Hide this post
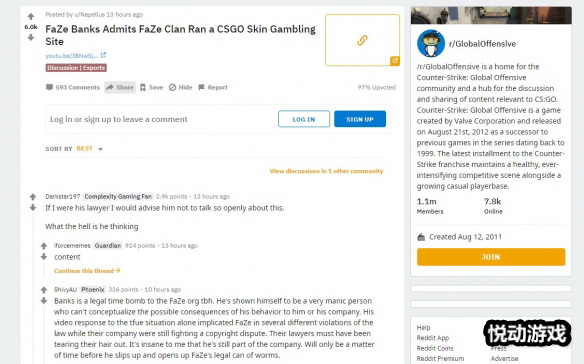 click(x=181, y=88)
